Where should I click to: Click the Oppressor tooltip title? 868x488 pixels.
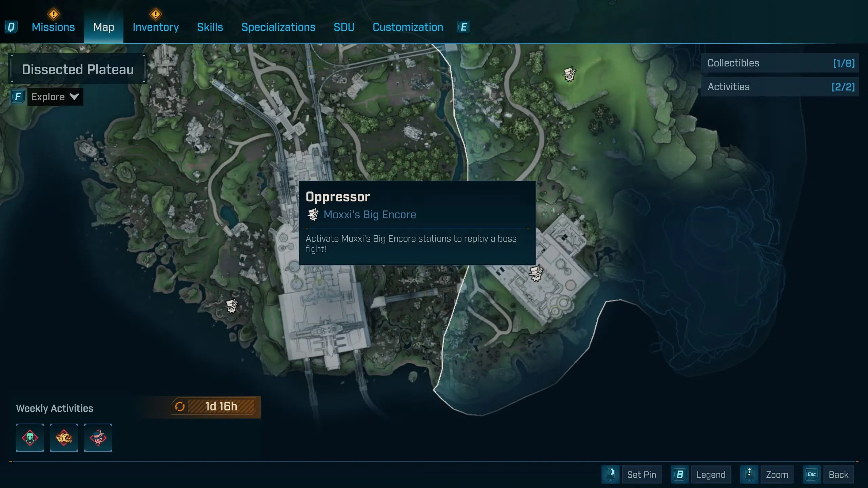coord(338,197)
